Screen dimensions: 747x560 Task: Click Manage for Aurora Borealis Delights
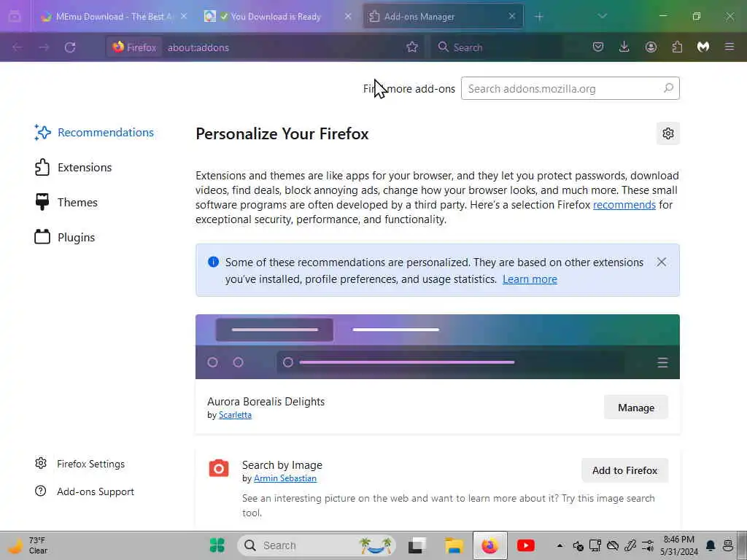(x=636, y=408)
